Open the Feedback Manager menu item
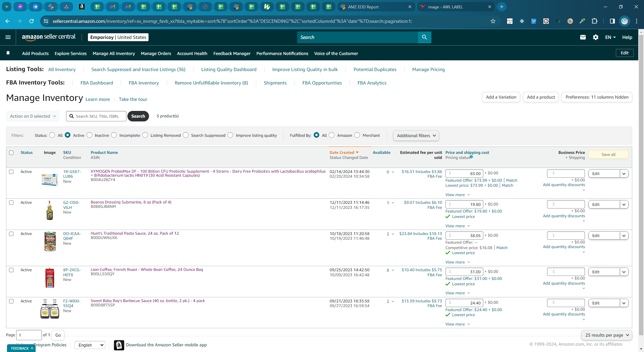 coord(232,53)
